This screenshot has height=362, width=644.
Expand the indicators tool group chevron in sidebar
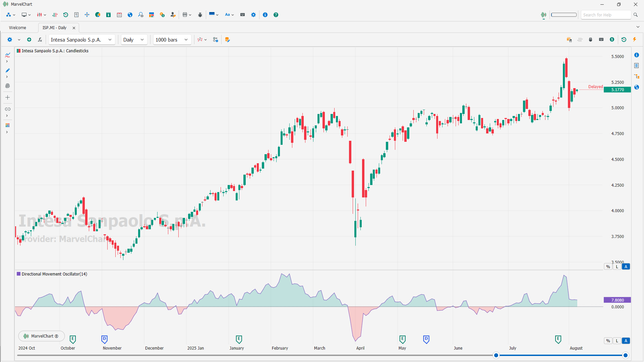click(x=7, y=62)
